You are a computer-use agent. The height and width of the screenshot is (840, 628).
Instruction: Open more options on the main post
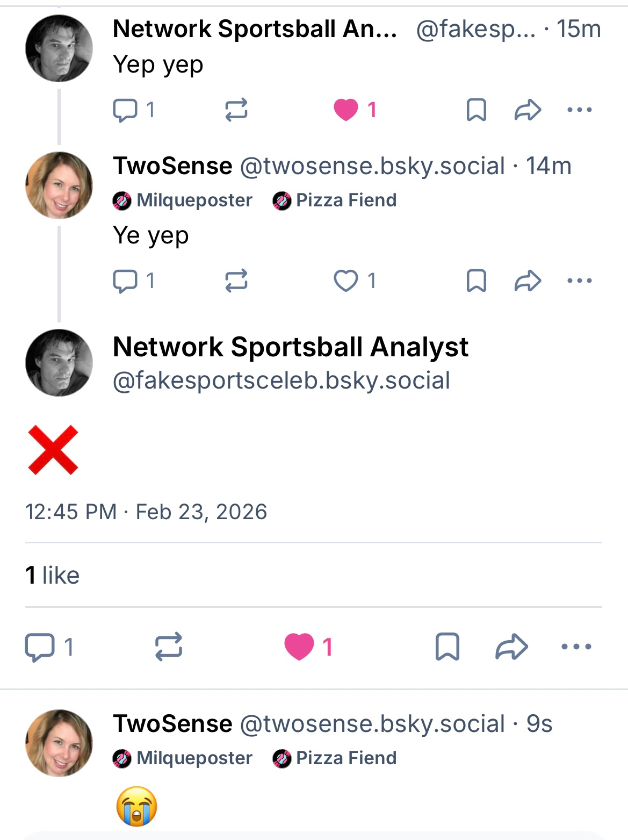coord(576,647)
